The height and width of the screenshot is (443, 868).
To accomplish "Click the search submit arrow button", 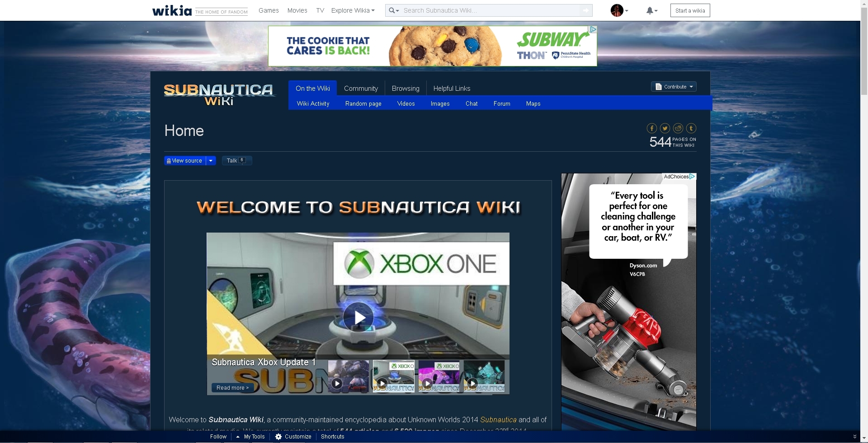I will tap(586, 10).
